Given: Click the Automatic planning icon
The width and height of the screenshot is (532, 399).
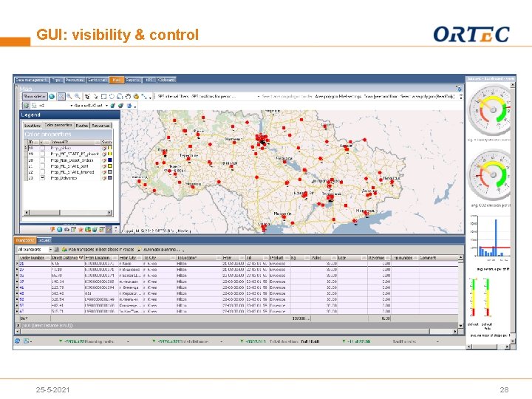Looking at the screenshot, I should pos(139,250).
